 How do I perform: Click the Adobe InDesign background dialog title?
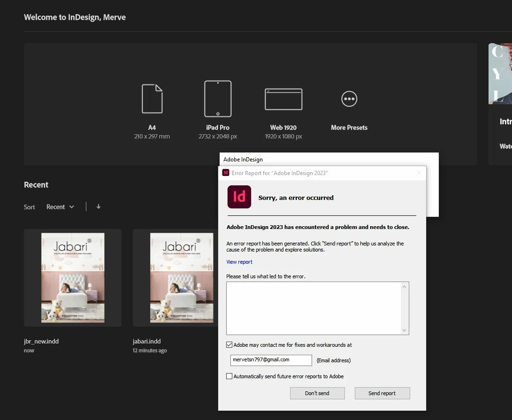coord(243,160)
